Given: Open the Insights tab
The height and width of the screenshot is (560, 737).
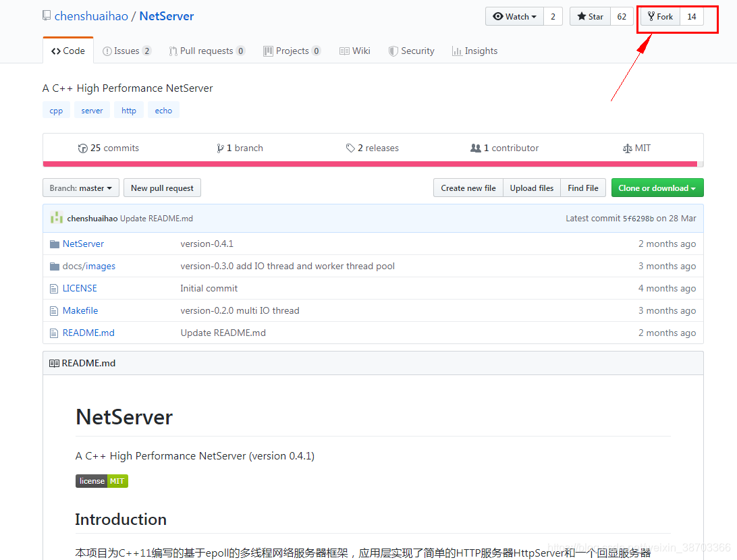Looking at the screenshot, I should (x=474, y=51).
